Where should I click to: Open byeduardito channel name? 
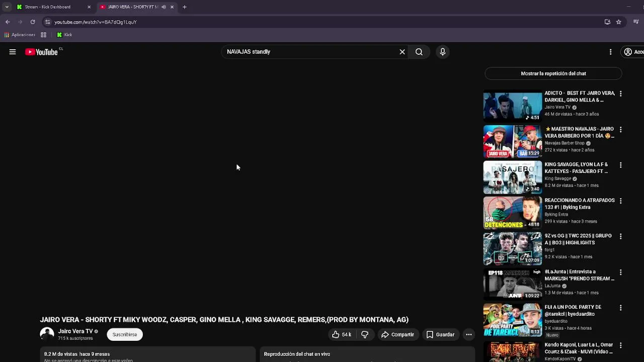coord(556,321)
